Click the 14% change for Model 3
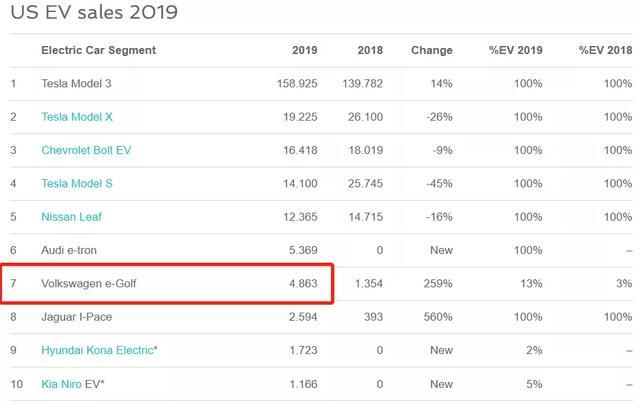 pyautogui.click(x=441, y=84)
